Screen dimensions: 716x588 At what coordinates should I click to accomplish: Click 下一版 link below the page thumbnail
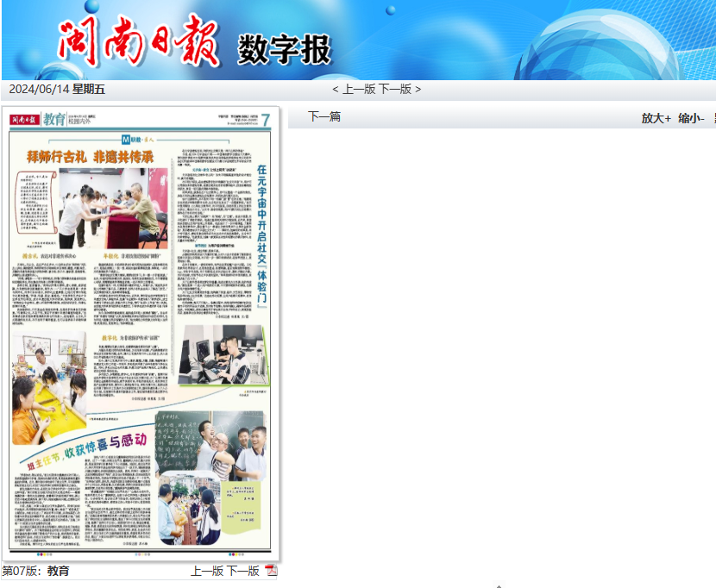point(243,571)
